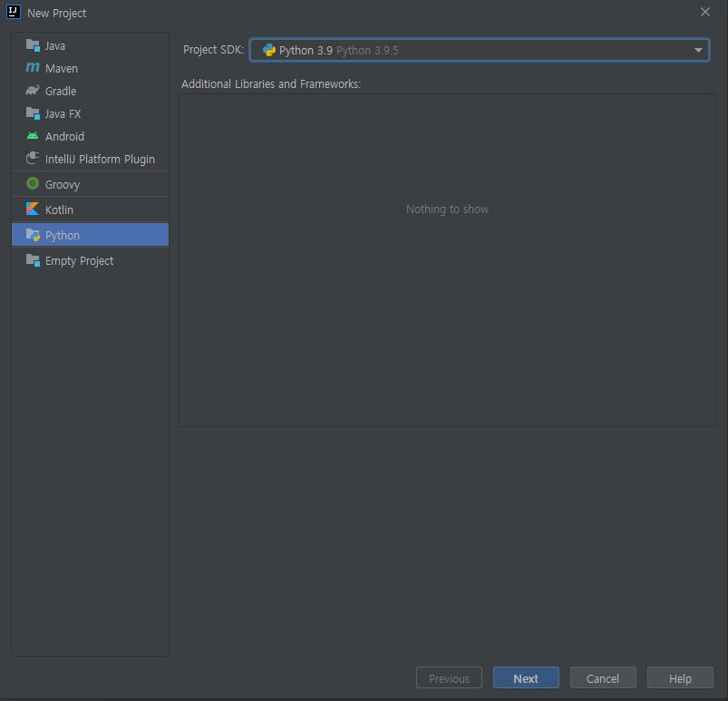Image resolution: width=728 pixels, height=701 pixels.
Task: Click the 'Python 3.9.5' version text
Action: click(x=367, y=51)
